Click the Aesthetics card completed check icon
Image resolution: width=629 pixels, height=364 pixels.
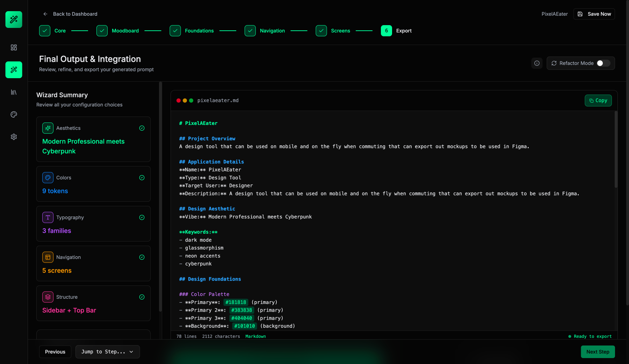[x=142, y=128]
